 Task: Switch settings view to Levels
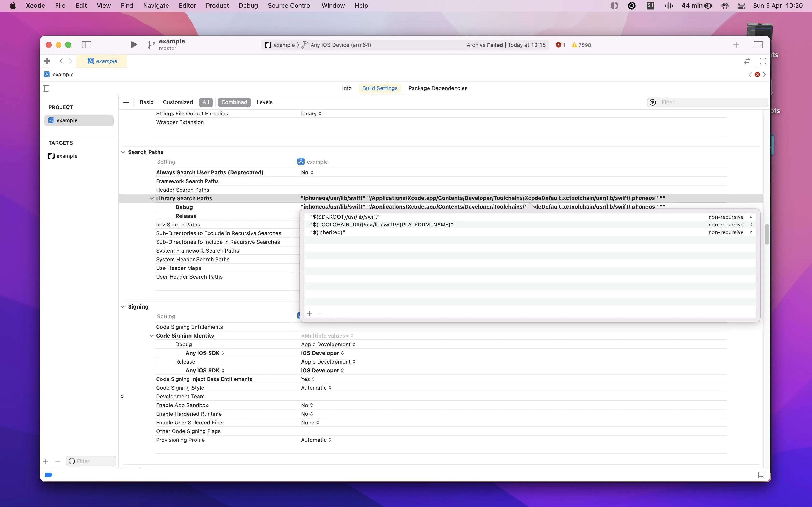(264, 102)
